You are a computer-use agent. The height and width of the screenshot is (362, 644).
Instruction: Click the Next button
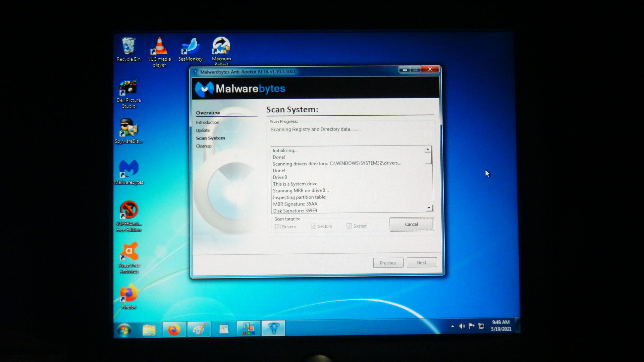[422, 263]
